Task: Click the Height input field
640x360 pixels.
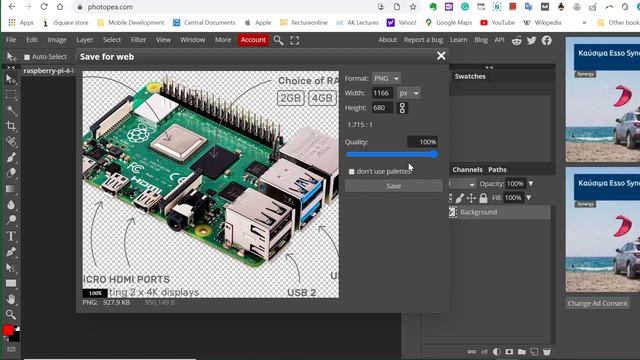Action: click(x=382, y=108)
